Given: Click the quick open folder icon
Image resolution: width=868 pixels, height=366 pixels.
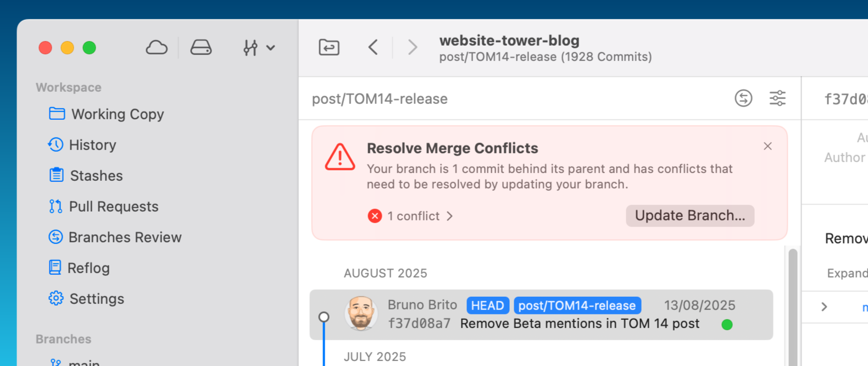Looking at the screenshot, I should tap(329, 47).
